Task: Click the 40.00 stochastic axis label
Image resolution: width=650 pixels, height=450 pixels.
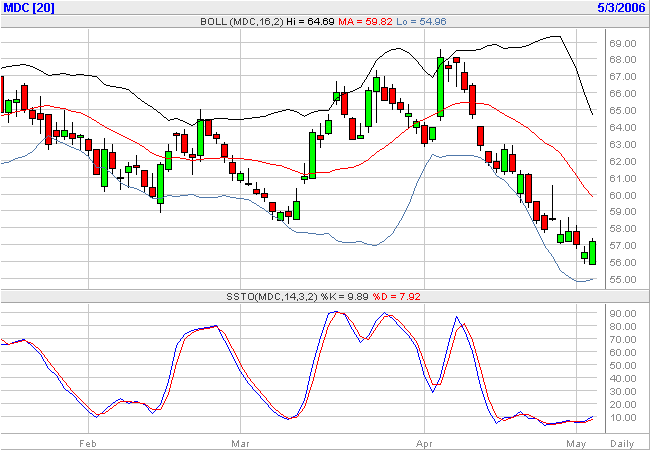Action: click(x=623, y=379)
